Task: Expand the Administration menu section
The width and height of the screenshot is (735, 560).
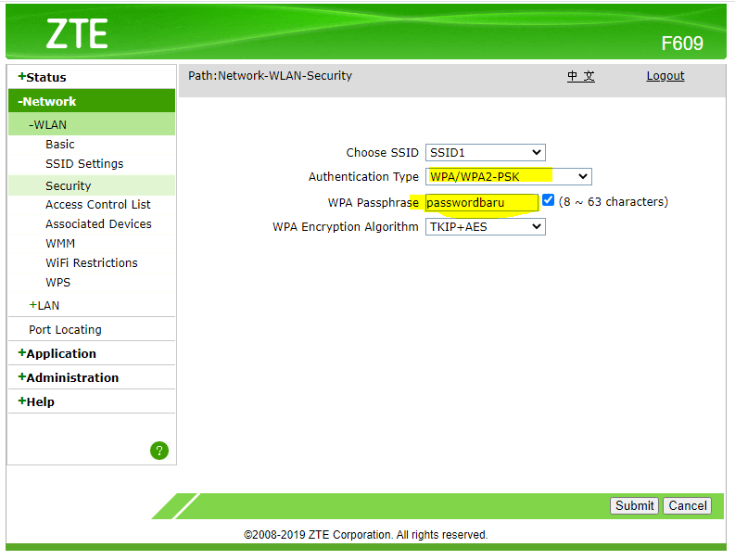Action: click(68, 377)
